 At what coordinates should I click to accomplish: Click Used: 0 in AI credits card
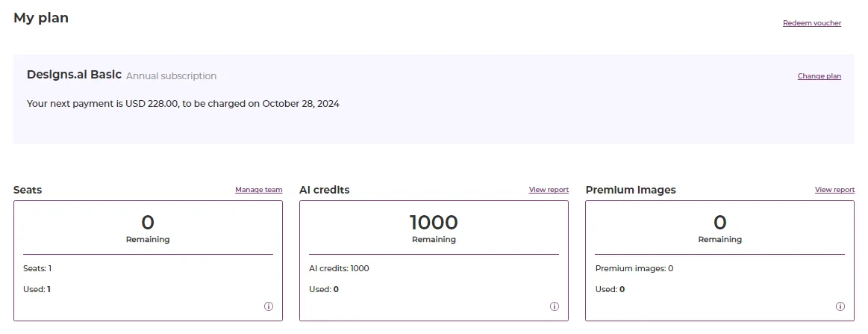(324, 289)
